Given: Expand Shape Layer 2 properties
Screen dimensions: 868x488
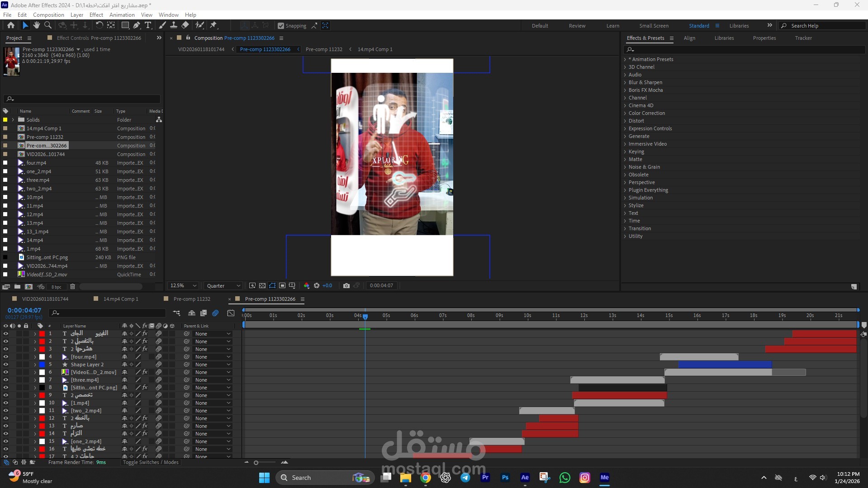Looking at the screenshot, I should point(35,365).
